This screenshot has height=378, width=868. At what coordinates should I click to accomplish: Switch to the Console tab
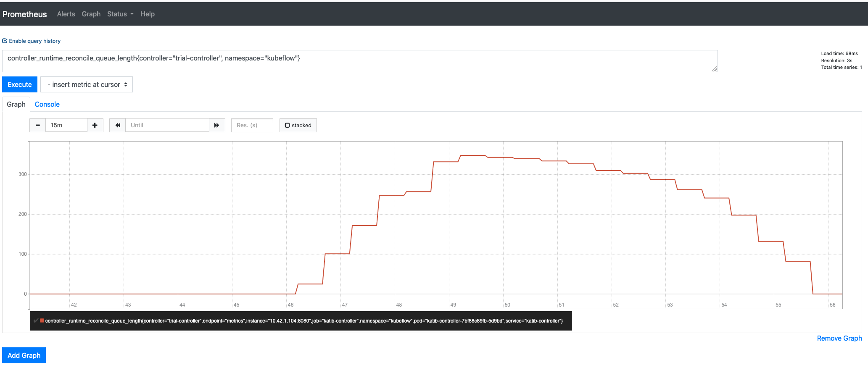47,104
